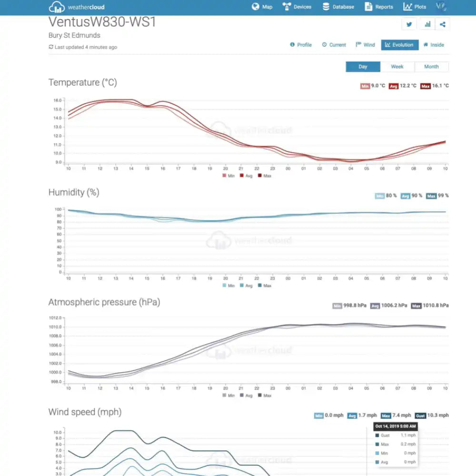The image size is (476, 476).
Task: Click the share icon button
Action: click(443, 24)
